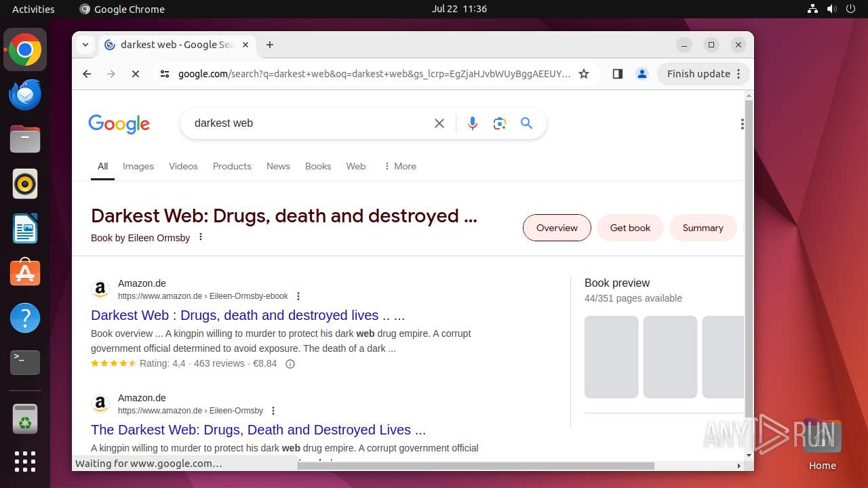Open the Help icon in the dock
Viewport: 868px width, 488px height.
(x=25, y=317)
